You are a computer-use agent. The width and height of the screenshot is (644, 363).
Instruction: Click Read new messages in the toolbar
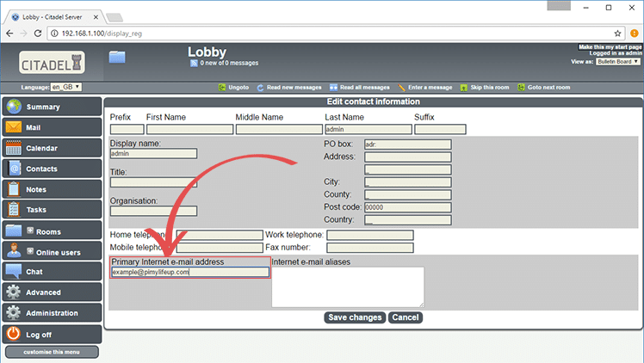(x=290, y=87)
